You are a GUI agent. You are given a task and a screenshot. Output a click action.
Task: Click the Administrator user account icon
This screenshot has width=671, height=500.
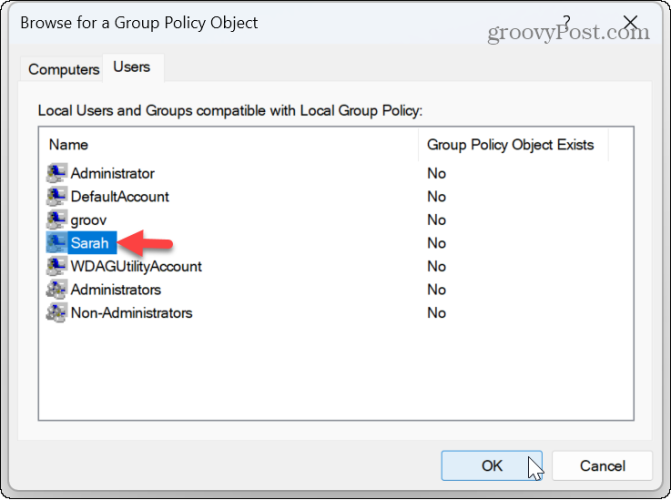point(56,173)
